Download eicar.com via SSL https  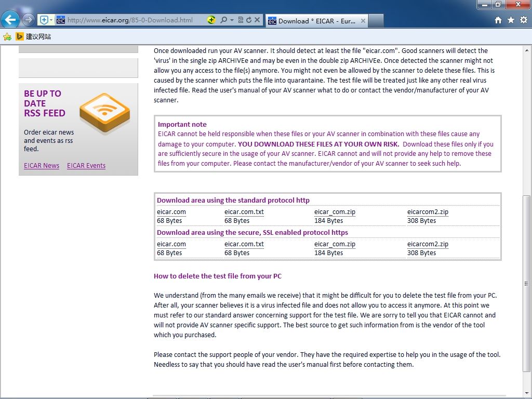[x=171, y=244]
